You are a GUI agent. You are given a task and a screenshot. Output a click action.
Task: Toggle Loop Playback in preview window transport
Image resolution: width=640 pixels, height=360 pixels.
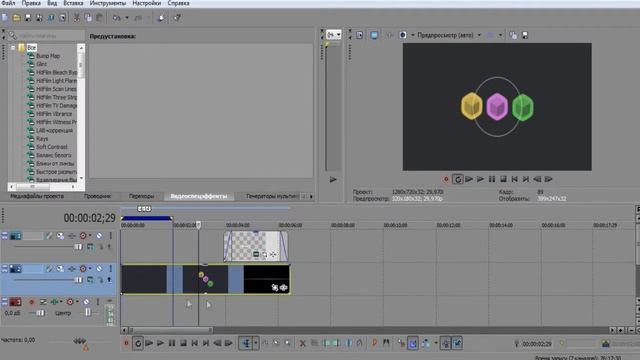point(458,179)
